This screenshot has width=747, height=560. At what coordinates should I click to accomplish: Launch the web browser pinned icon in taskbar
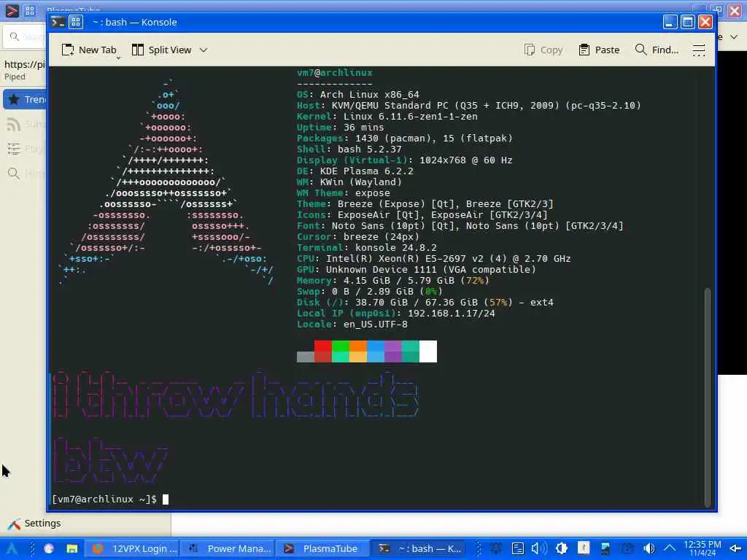click(x=49, y=548)
